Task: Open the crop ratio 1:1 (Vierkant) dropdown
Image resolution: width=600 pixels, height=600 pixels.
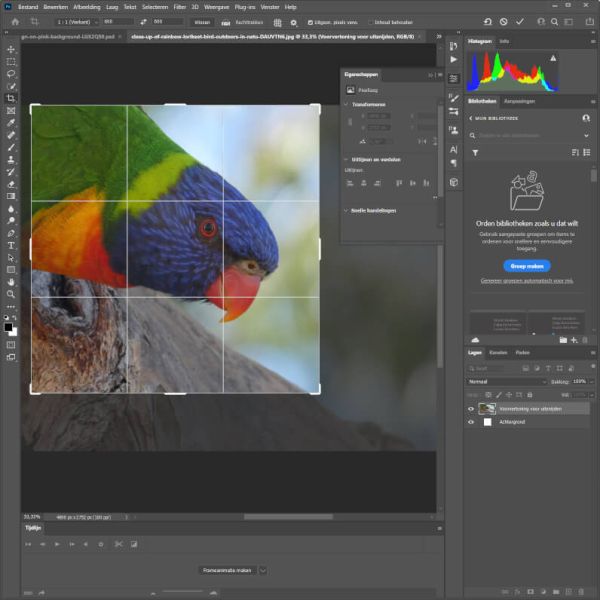Action: pos(75,21)
